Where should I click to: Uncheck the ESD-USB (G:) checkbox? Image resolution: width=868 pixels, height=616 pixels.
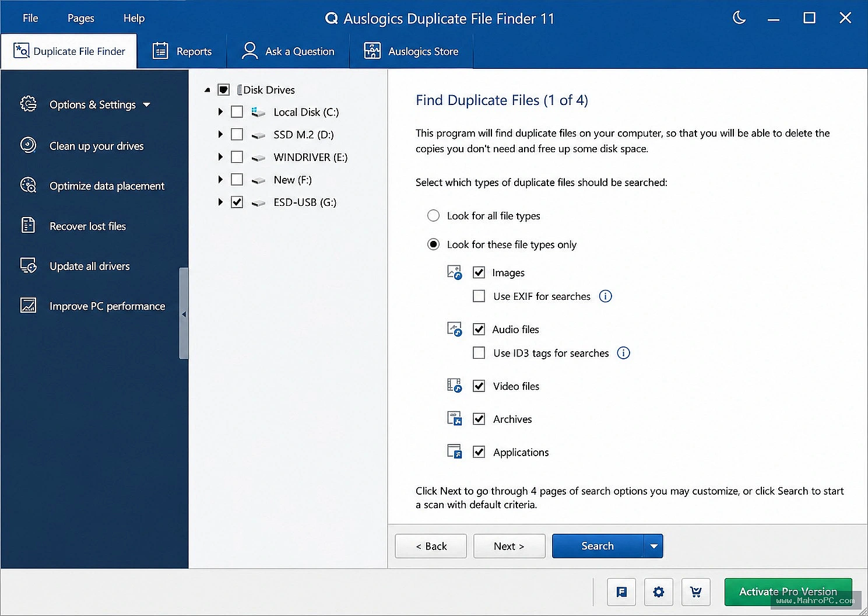point(237,202)
